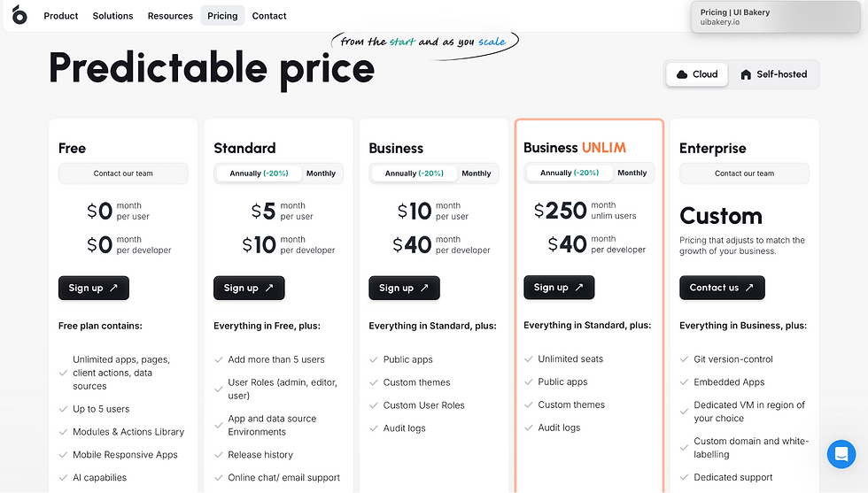Open the Pricing menu item
The height and width of the screenshot is (493, 868).
tap(222, 16)
